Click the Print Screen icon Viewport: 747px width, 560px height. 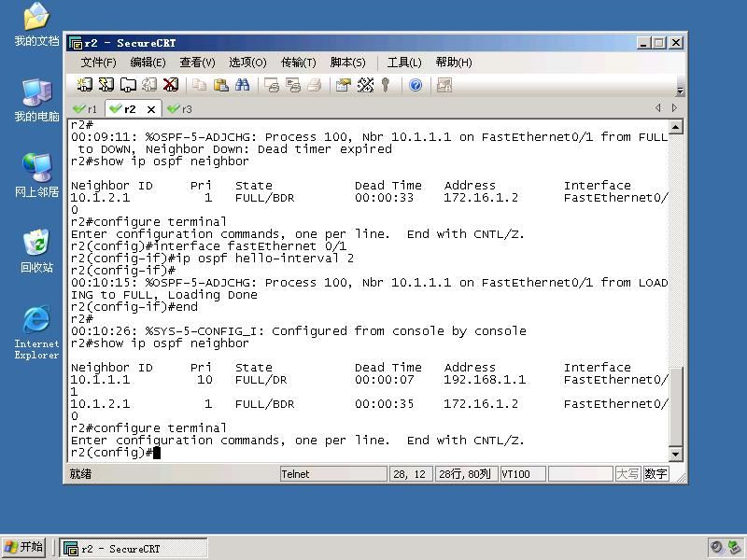(x=272, y=85)
